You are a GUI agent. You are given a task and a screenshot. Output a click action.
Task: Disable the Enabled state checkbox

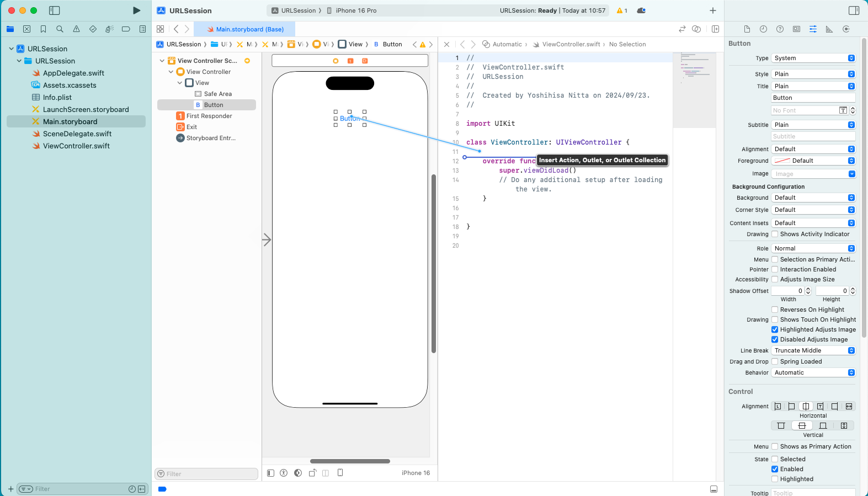coord(775,469)
